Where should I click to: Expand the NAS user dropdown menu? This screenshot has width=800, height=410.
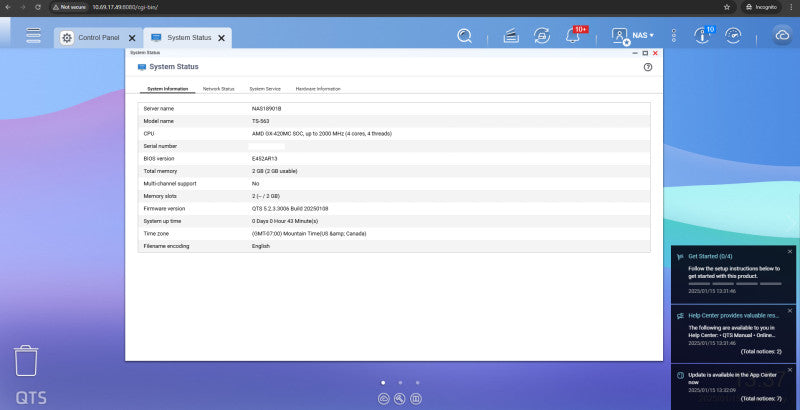[x=643, y=36]
